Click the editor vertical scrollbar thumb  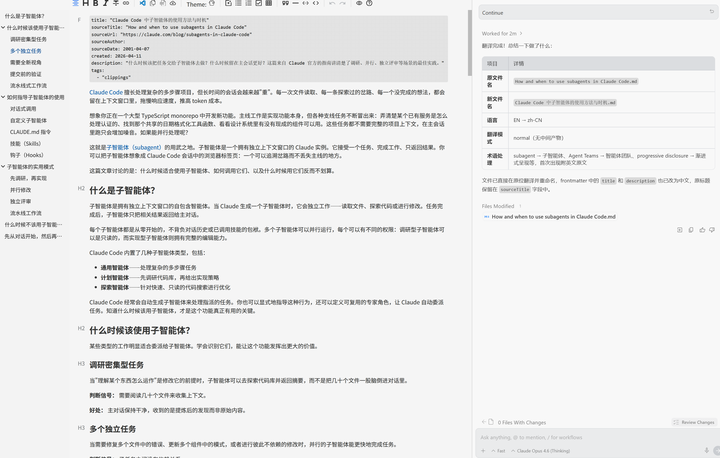(469, 43)
